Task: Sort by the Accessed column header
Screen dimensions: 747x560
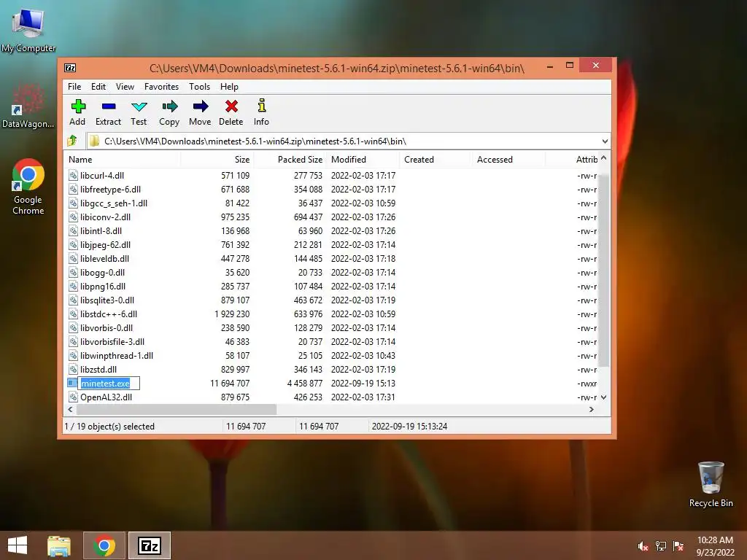Action: [508, 160]
